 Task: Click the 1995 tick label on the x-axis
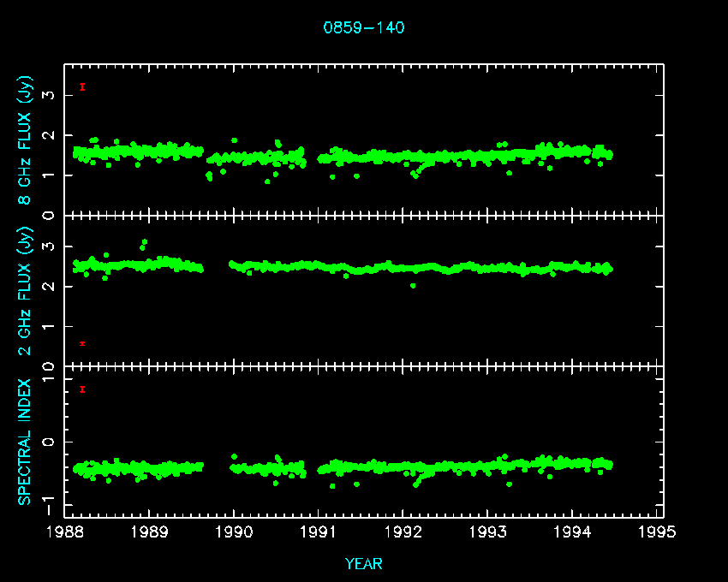(658, 532)
